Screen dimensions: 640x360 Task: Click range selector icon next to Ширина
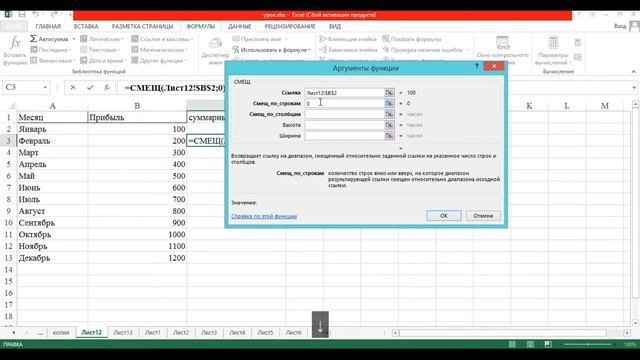pyautogui.click(x=389, y=136)
